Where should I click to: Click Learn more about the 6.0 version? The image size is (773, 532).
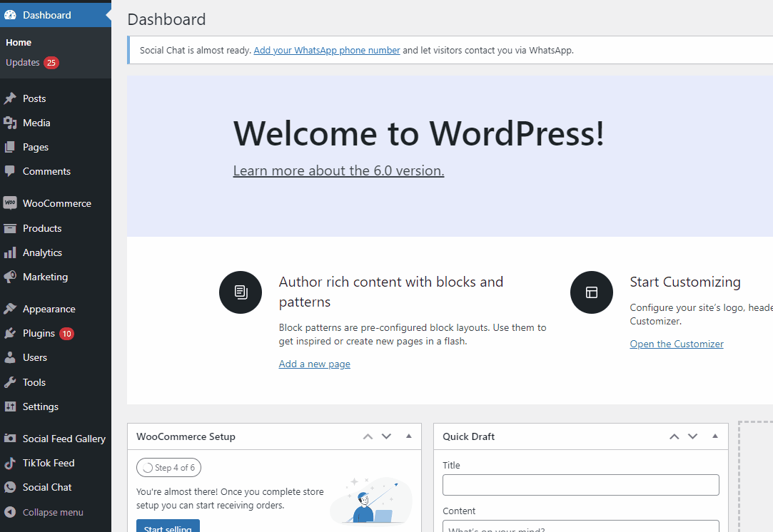point(339,170)
